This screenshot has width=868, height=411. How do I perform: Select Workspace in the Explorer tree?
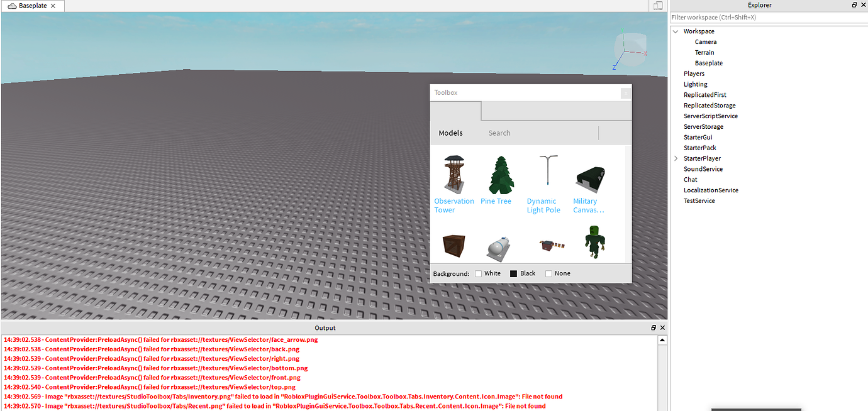click(699, 31)
